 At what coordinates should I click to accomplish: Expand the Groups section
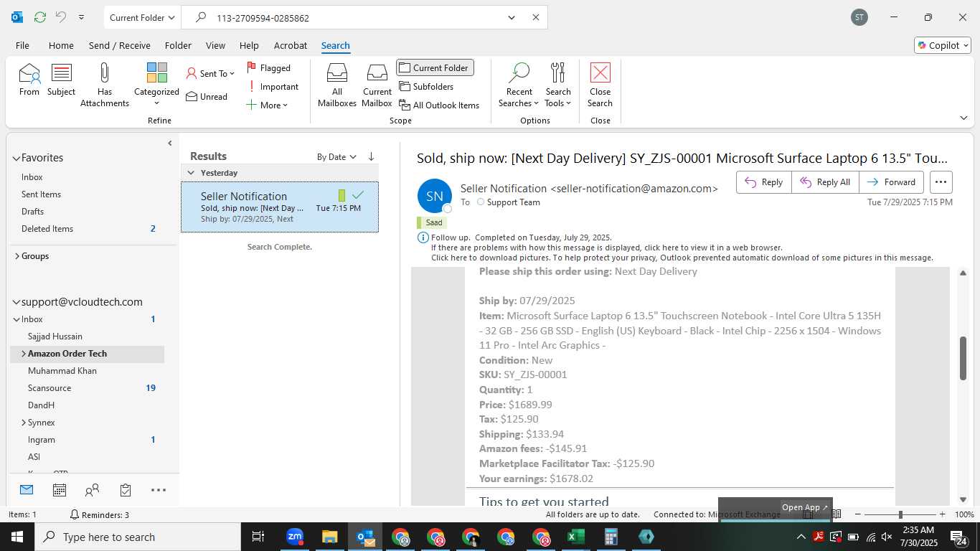pos(17,255)
